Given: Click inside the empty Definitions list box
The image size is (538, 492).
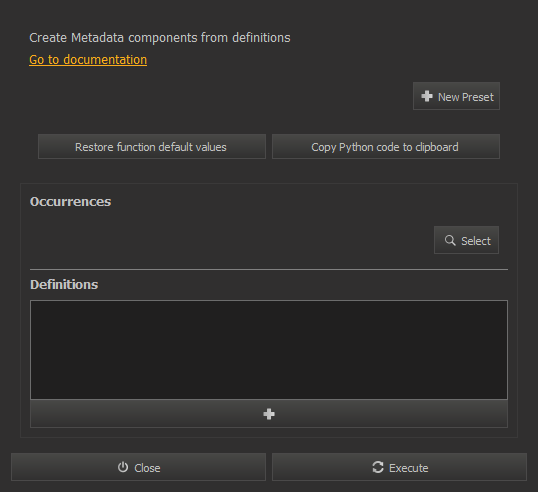Looking at the screenshot, I should point(269,350).
